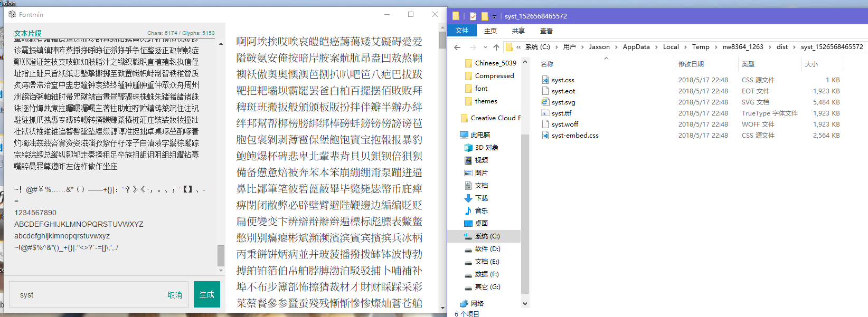Screen dimensions: 868x317
Task: Click AppData segment in address bar
Action: (x=636, y=47)
